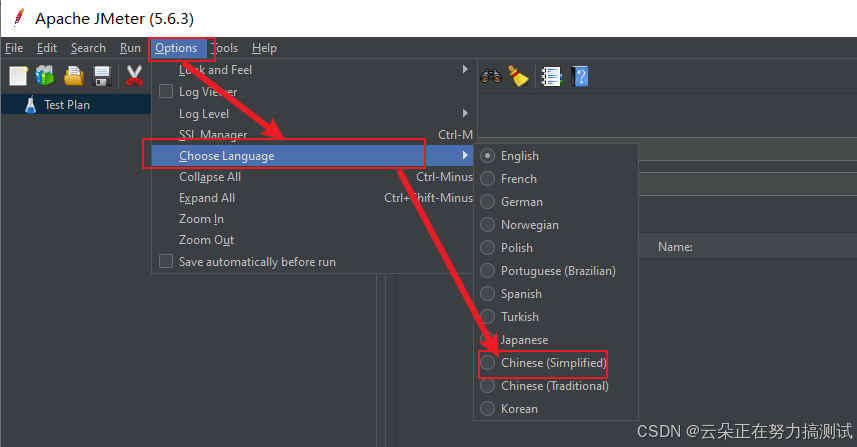Click the binoculars Search icon

point(491,76)
